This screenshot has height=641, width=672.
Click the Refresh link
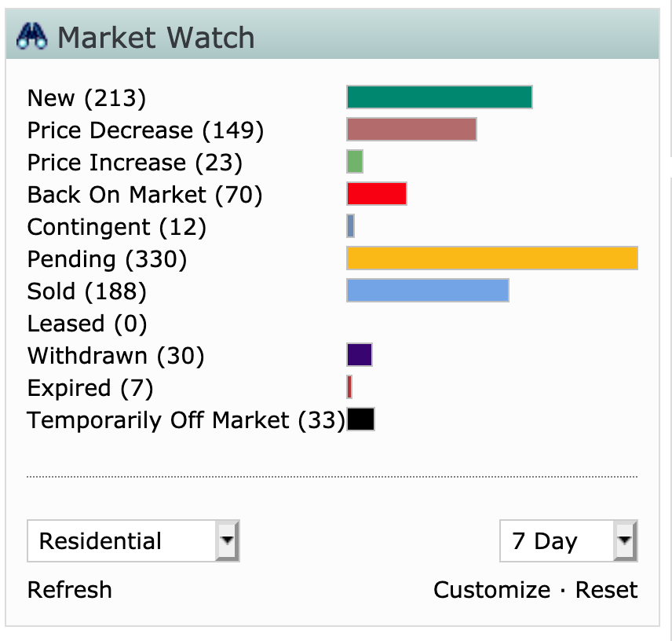(x=70, y=590)
